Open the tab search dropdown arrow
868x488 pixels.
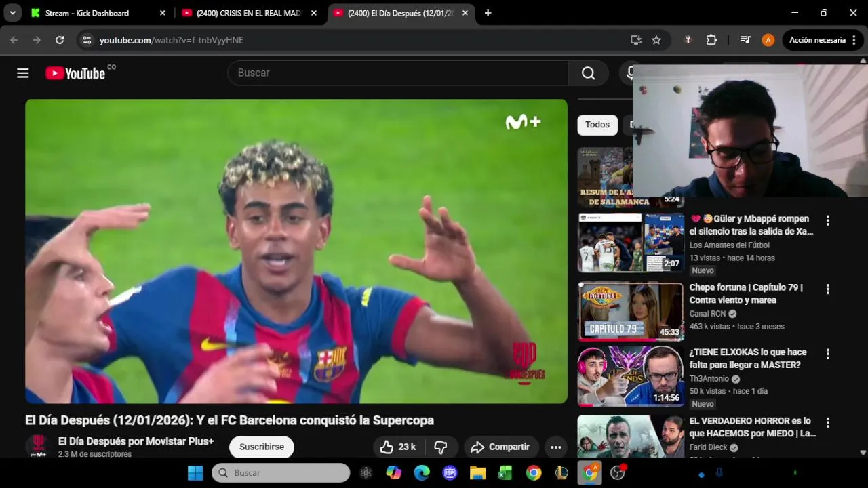pyautogui.click(x=12, y=13)
